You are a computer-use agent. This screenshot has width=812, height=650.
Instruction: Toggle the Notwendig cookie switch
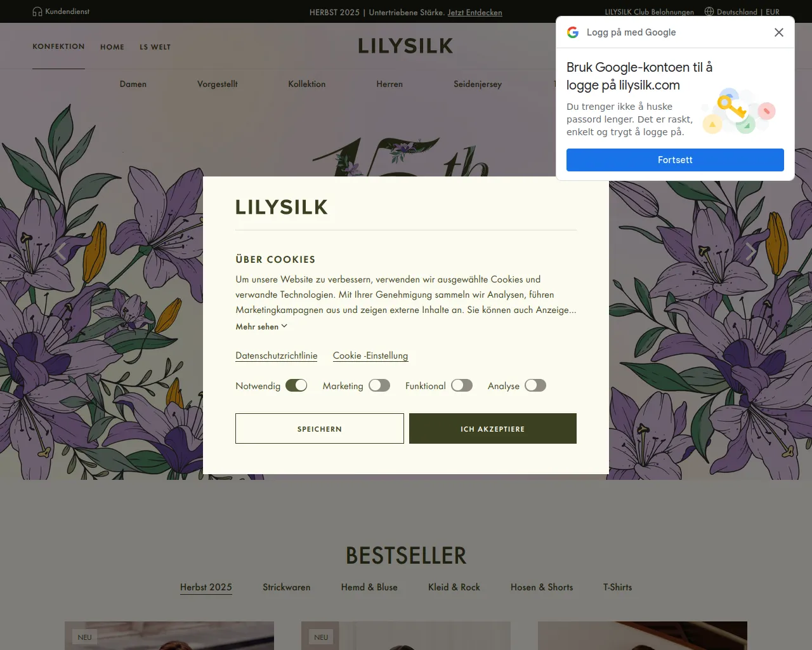pos(296,385)
